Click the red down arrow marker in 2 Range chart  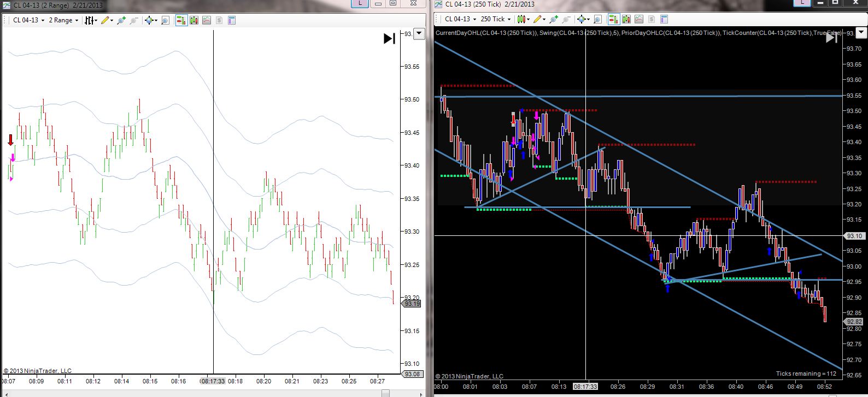click(x=10, y=140)
